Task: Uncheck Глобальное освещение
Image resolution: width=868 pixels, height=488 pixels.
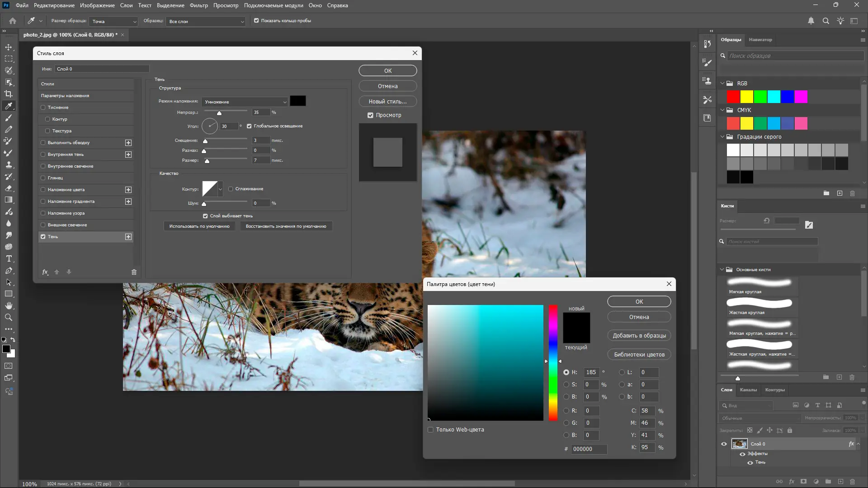Action: coord(250,126)
